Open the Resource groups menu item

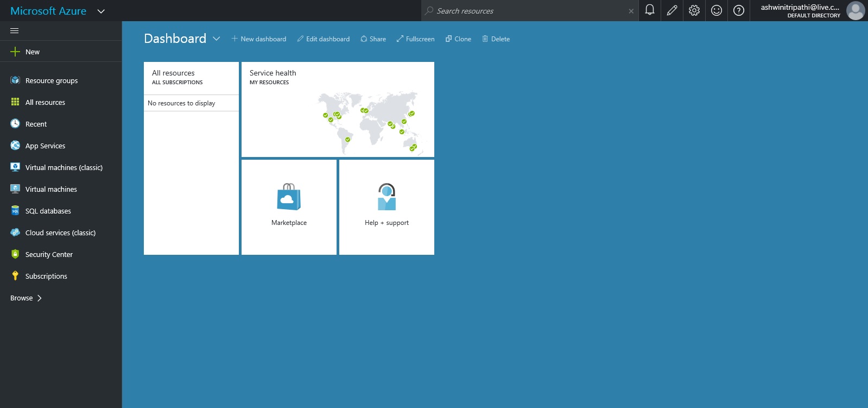click(x=52, y=80)
